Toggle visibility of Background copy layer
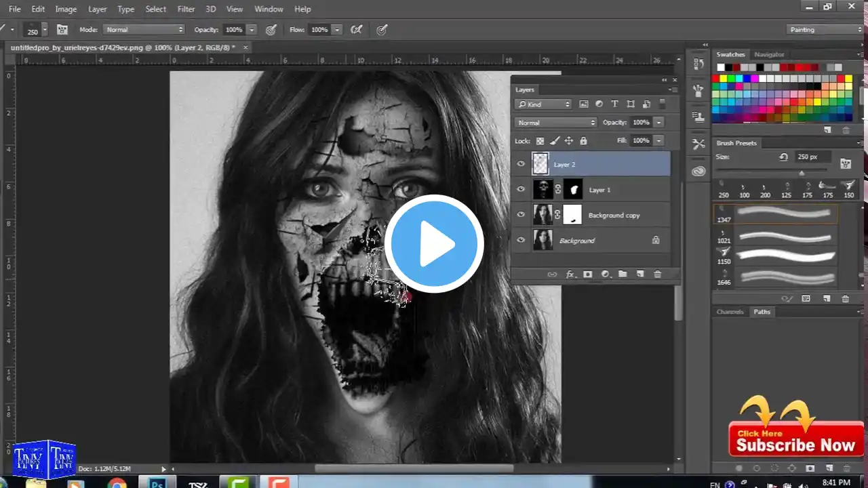868x488 pixels. coord(521,215)
